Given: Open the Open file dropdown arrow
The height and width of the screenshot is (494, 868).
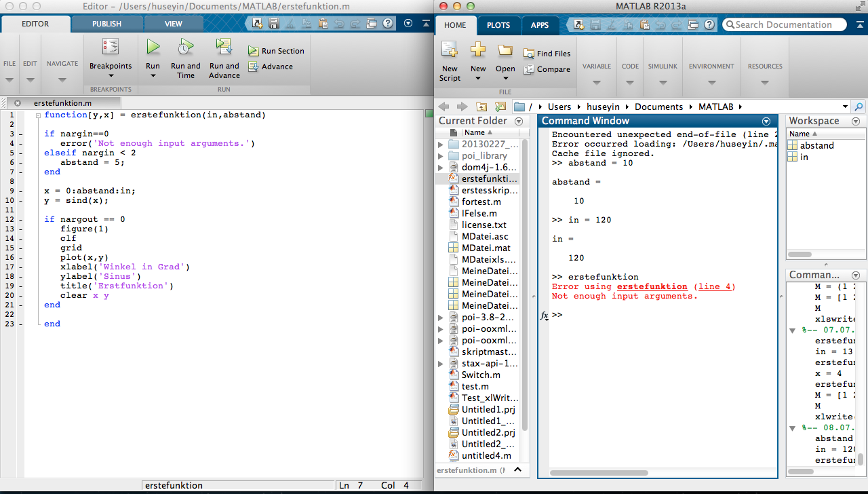Looking at the screenshot, I should point(505,79).
